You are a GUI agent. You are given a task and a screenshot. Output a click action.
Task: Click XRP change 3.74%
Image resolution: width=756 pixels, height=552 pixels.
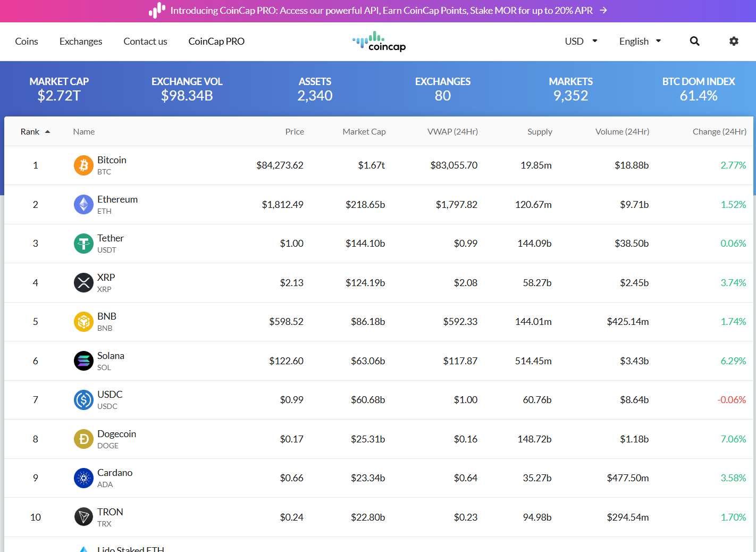tap(733, 283)
